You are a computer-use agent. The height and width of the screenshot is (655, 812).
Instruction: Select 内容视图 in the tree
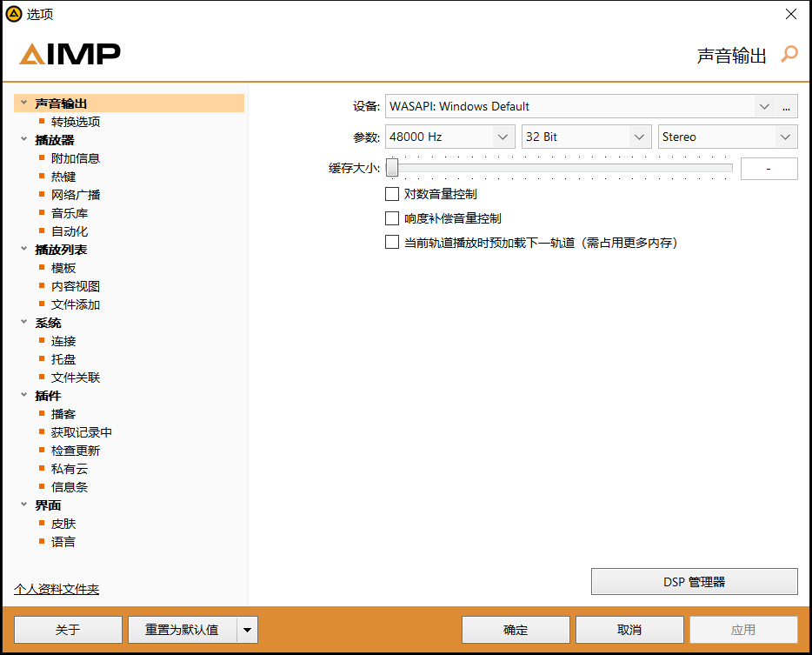[76, 286]
